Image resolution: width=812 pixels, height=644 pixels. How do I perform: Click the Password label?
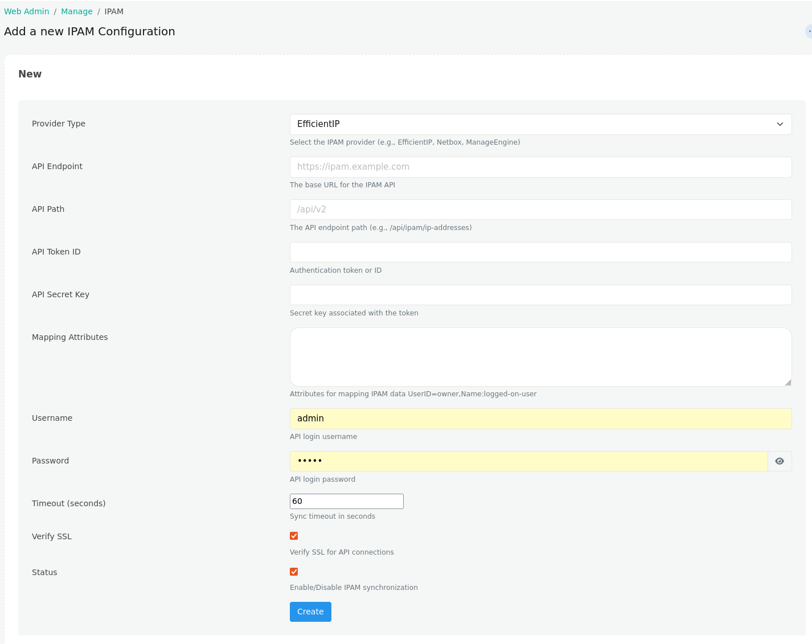point(50,461)
